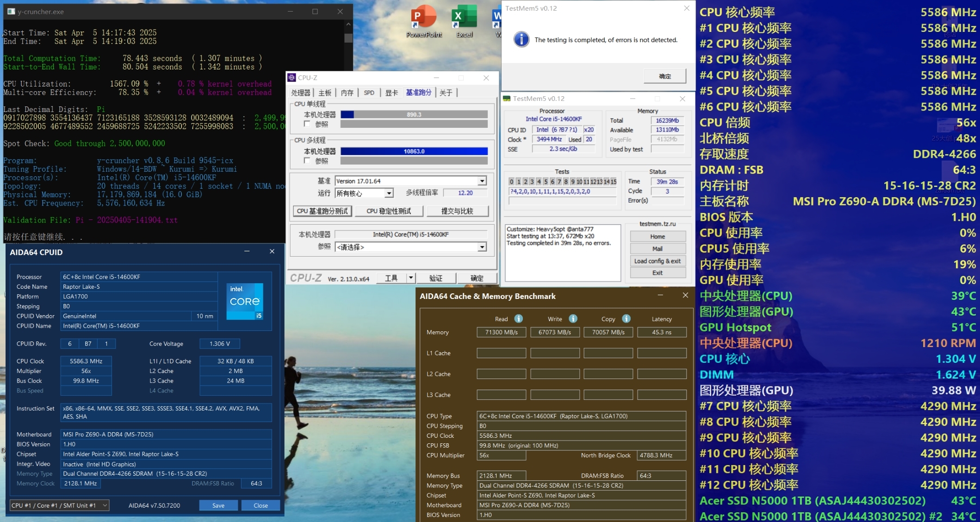Maximize the y-cruncher console window

pos(315,12)
